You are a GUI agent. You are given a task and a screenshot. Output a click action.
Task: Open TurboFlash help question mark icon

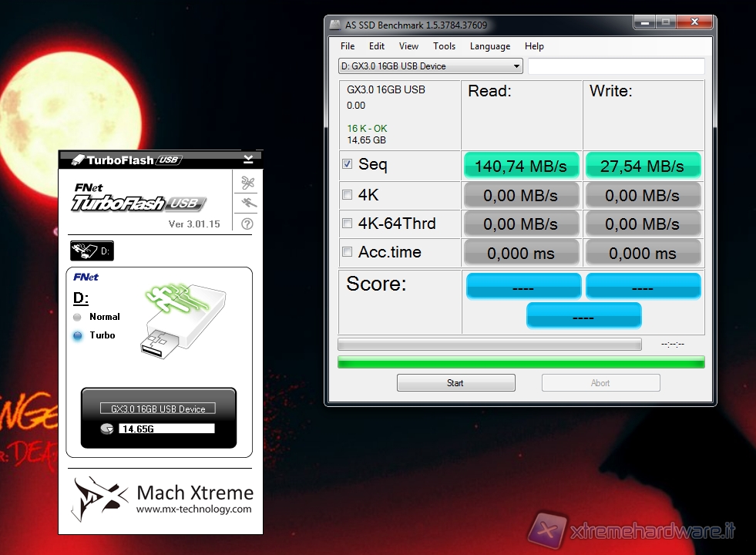247,224
